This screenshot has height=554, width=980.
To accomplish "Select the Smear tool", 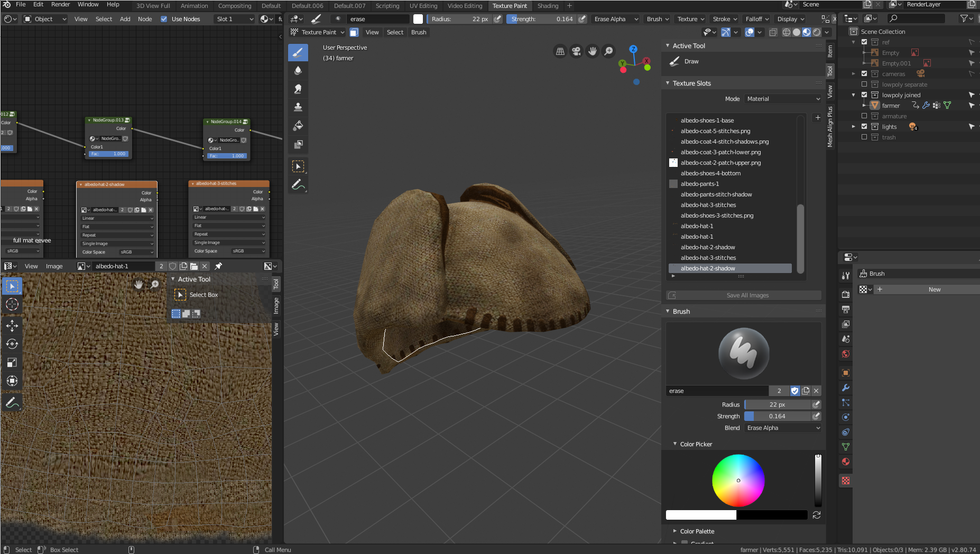I will pyautogui.click(x=298, y=89).
